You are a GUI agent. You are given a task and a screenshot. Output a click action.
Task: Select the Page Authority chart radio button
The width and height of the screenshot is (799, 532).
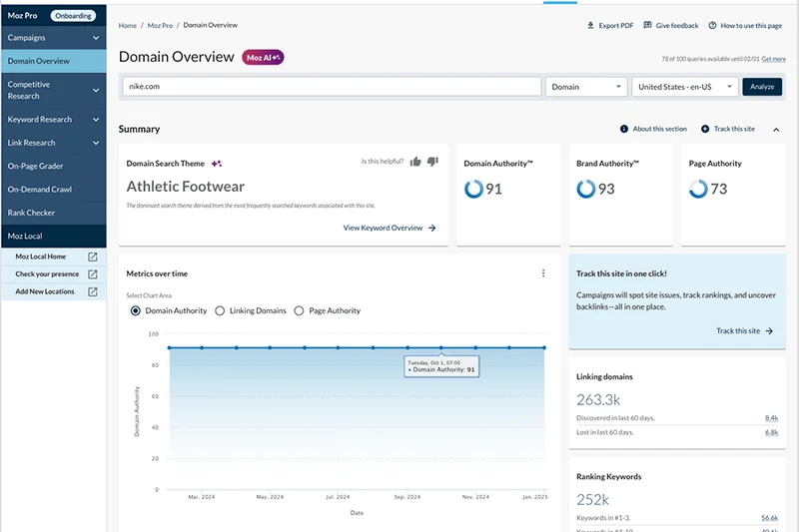(x=299, y=310)
